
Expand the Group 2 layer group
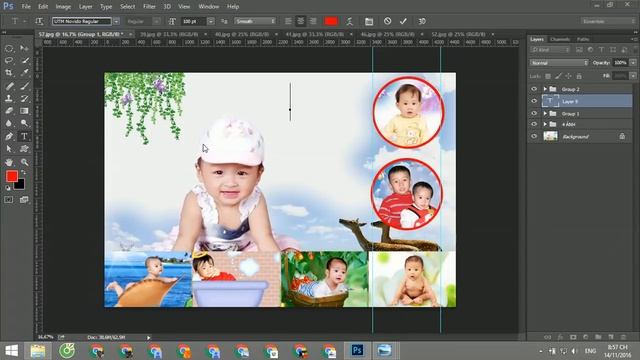(545, 89)
